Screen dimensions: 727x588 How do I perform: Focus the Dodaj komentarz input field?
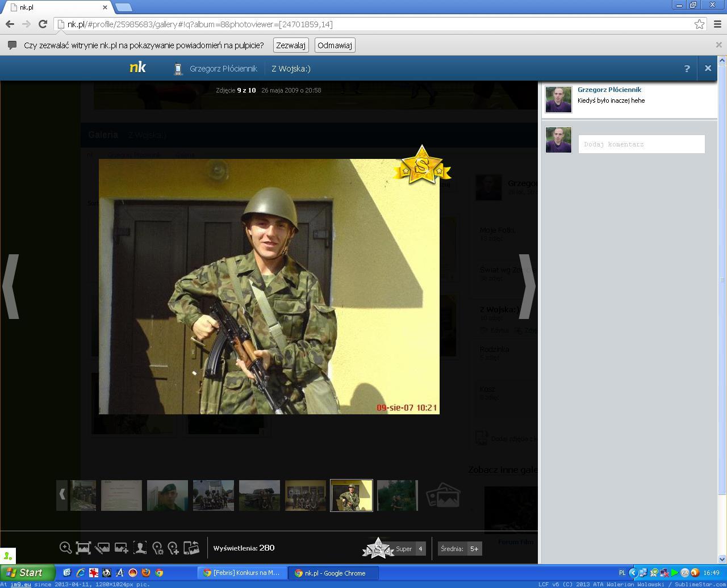pyautogui.click(x=641, y=144)
